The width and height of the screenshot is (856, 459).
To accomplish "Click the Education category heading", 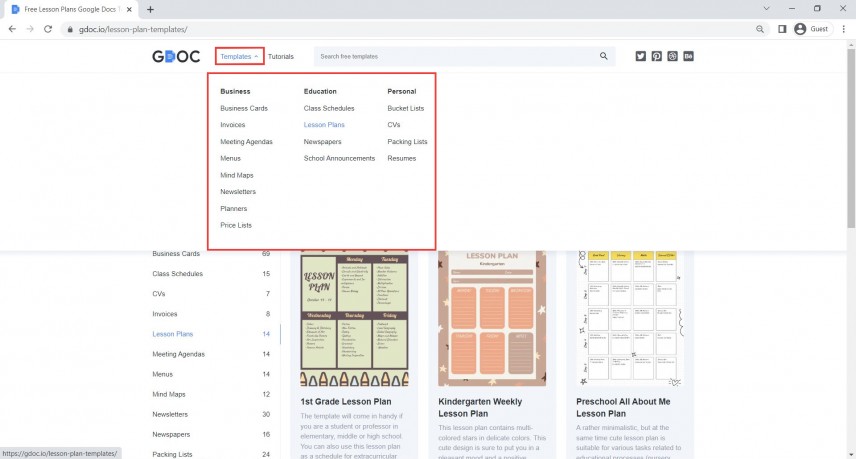I will (x=320, y=91).
